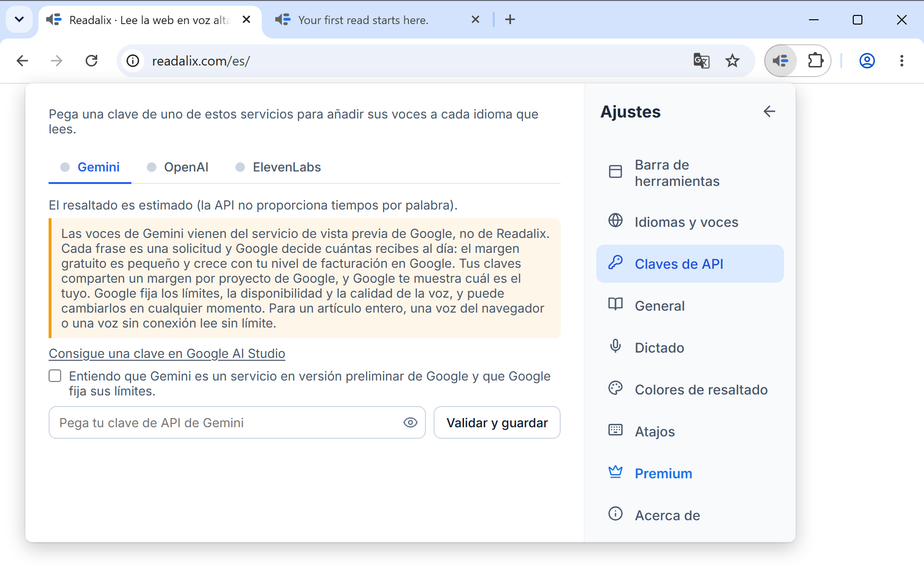Switch to the Gemini tab

click(x=90, y=167)
